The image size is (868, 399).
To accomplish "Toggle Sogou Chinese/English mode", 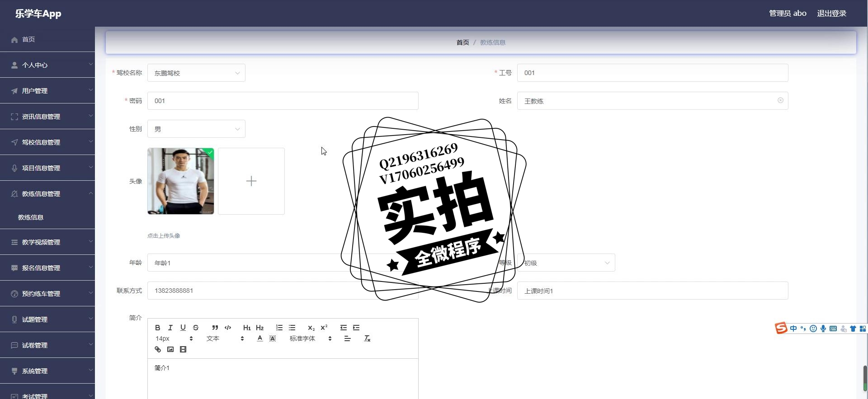I will coord(793,329).
